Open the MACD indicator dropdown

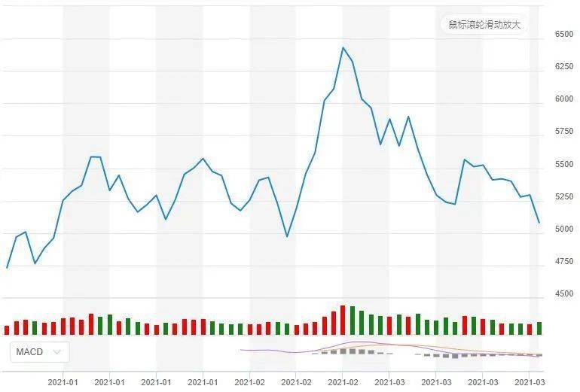coord(40,351)
